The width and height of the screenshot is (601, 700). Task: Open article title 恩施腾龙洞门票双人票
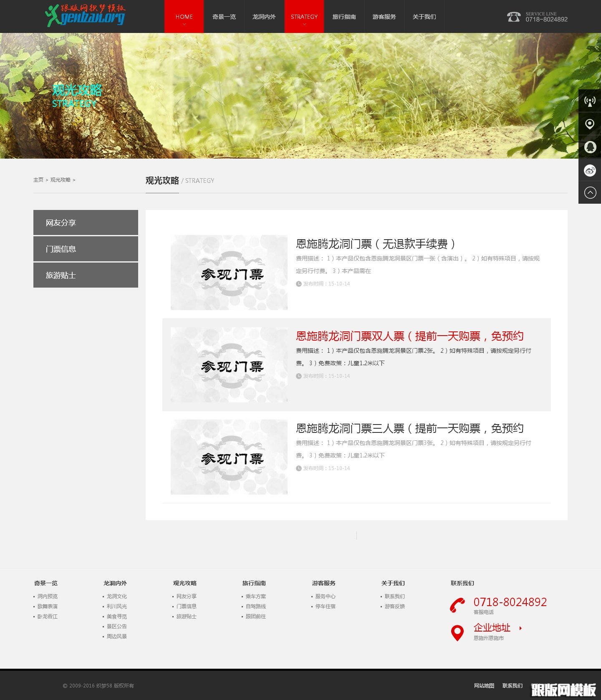tap(410, 336)
